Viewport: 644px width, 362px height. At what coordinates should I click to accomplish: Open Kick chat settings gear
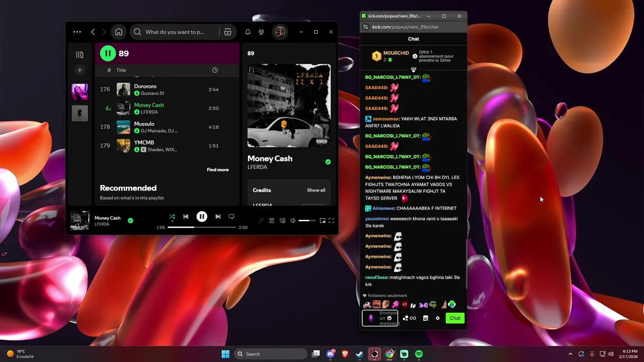point(438,318)
